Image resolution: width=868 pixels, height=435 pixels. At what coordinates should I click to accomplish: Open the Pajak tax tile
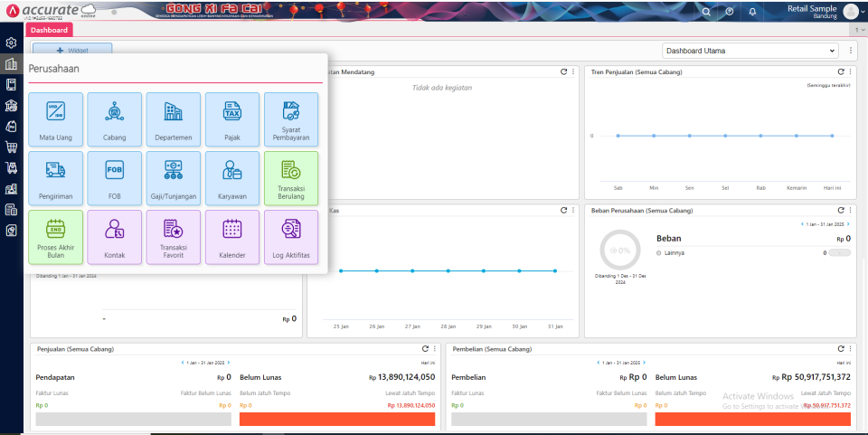click(232, 119)
